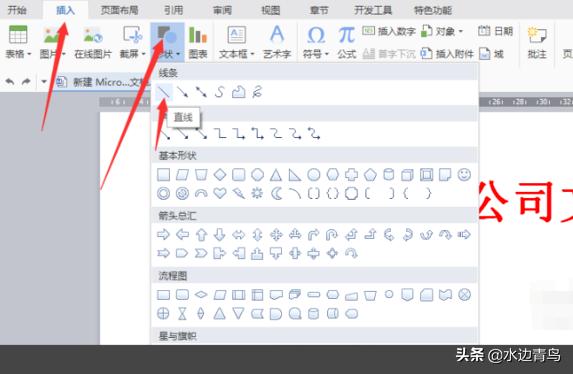Screen dimensions: 573x374
Task: Open the 章节 tab
Action: click(319, 10)
